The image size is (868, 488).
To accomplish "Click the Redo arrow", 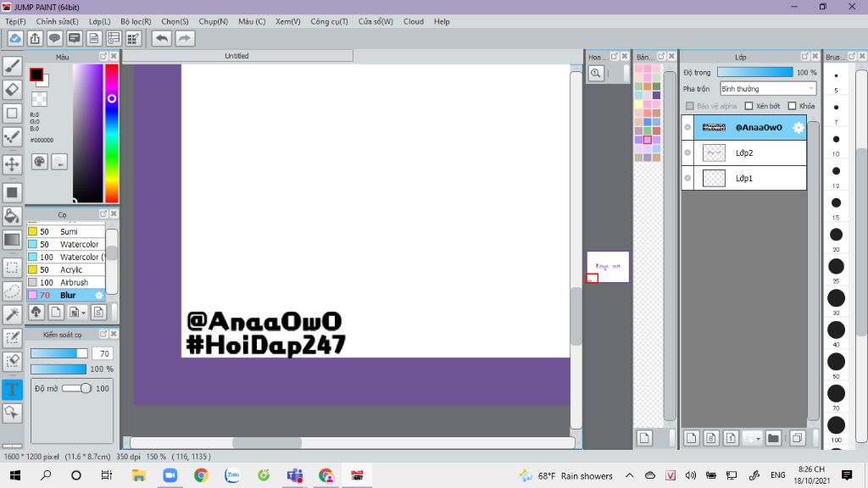I will click(185, 38).
